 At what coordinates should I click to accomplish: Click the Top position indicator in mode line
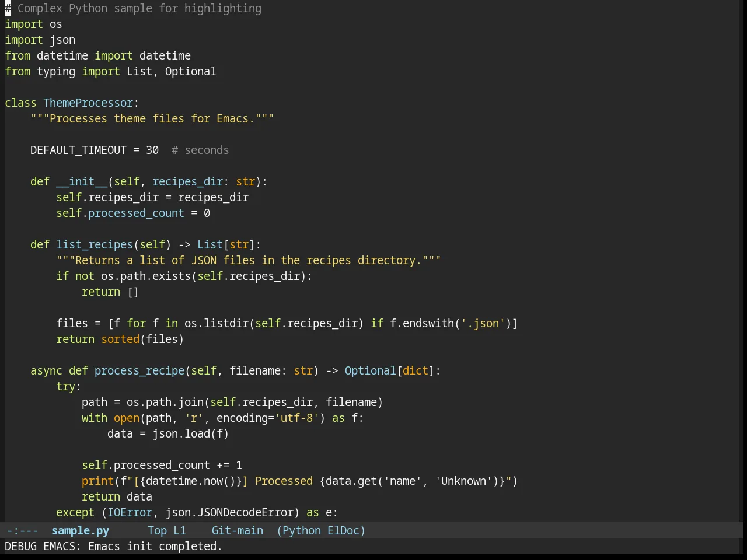[x=157, y=530]
